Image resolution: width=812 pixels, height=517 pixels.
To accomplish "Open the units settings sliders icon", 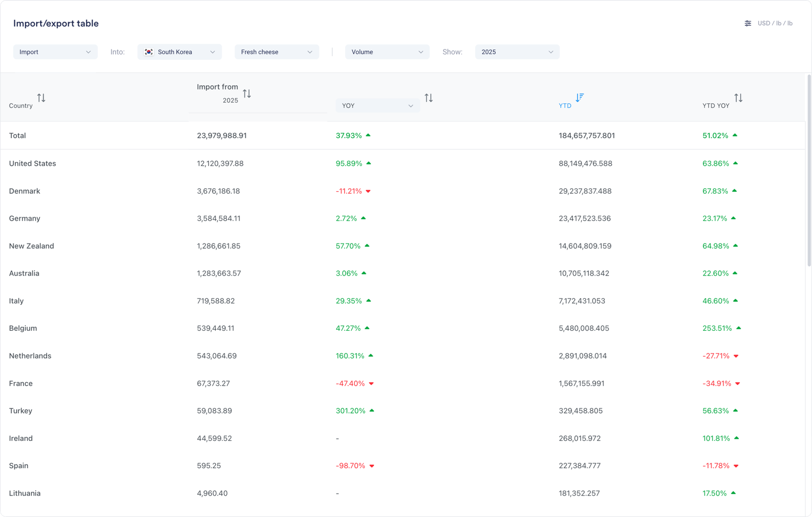I will pos(748,23).
